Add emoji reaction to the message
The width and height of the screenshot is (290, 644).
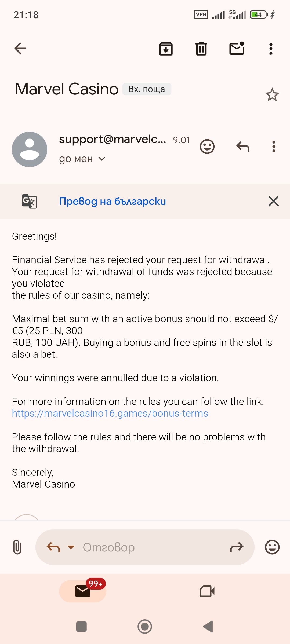(x=207, y=147)
